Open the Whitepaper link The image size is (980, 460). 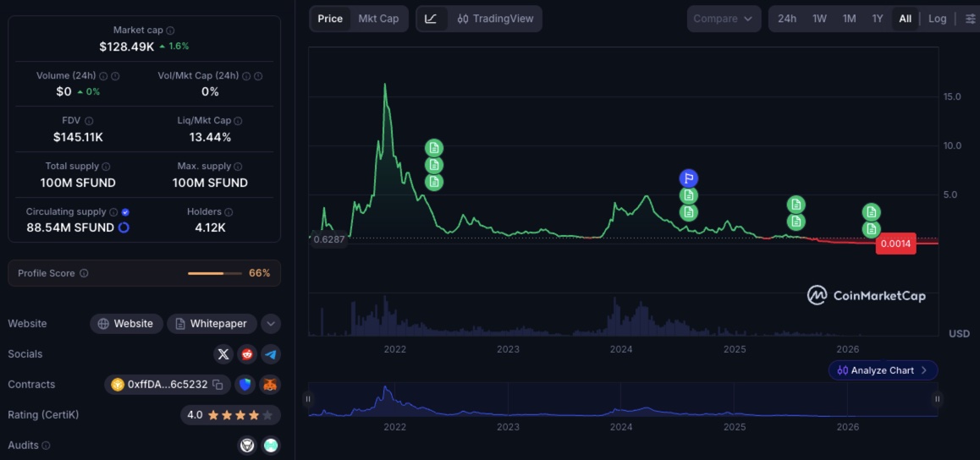[x=212, y=324]
